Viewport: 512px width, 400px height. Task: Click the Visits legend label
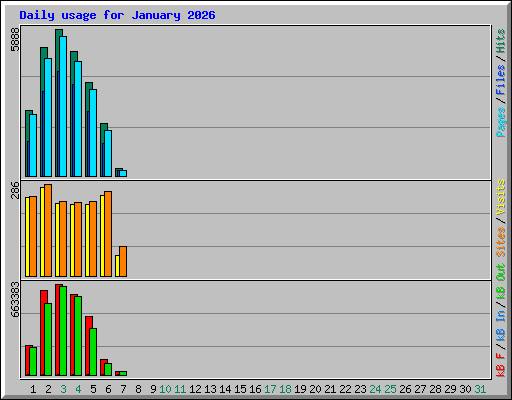[501, 197]
